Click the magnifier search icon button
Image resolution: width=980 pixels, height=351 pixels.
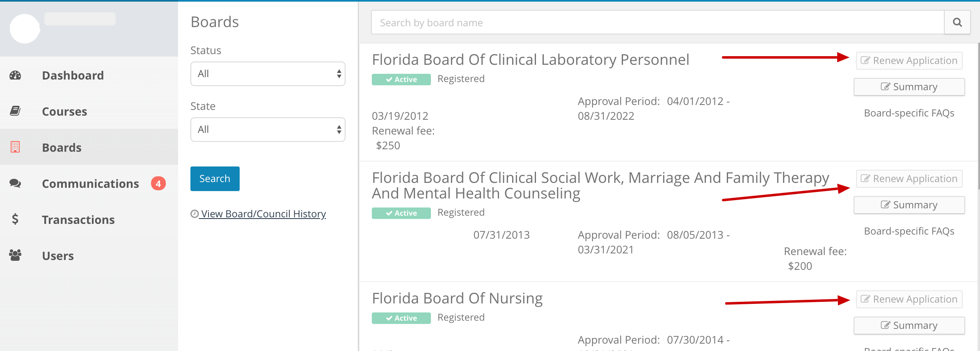tap(957, 22)
